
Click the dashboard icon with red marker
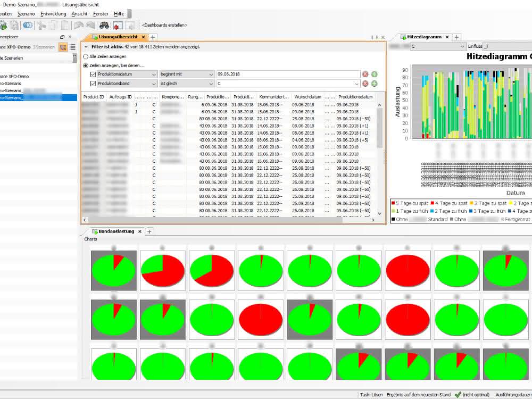[x=118, y=25]
